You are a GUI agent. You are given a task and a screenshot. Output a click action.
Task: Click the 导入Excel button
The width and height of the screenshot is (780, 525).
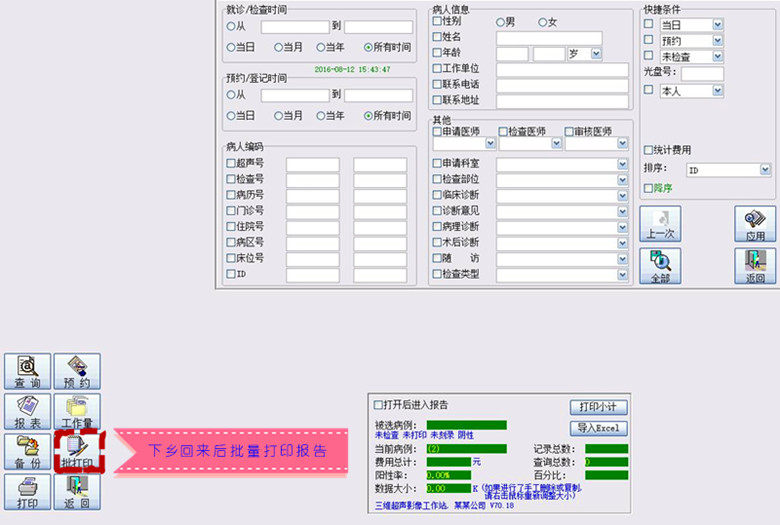[x=598, y=428]
